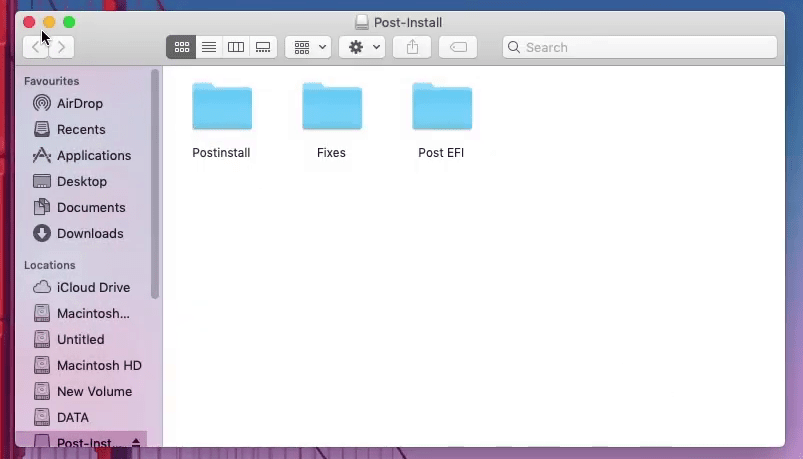Switch to column view
This screenshot has width=803, height=459.
click(x=236, y=47)
